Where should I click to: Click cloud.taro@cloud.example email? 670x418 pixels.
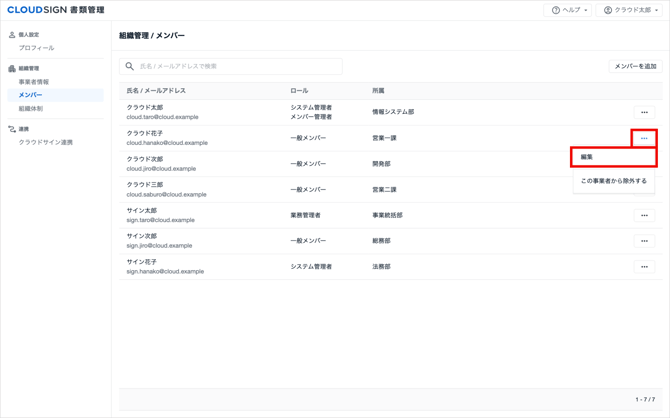162,117
